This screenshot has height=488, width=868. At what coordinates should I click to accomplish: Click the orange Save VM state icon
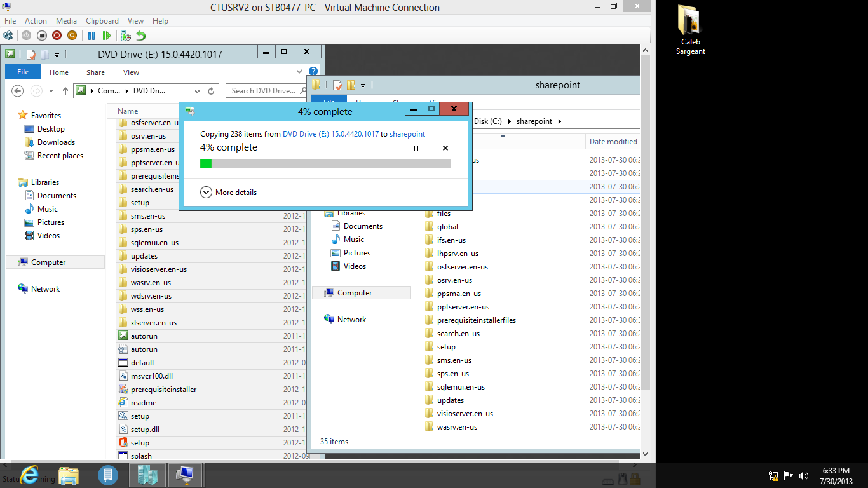pos(72,36)
